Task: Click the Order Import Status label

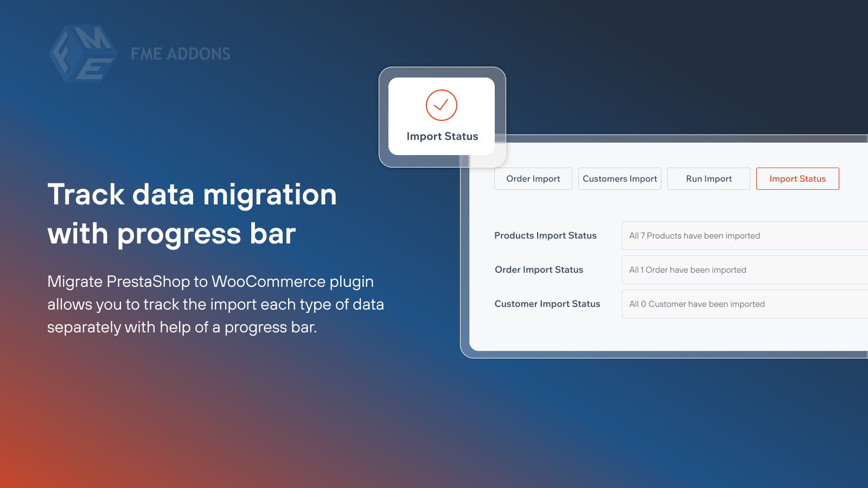Action: pyautogui.click(x=539, y=269)
